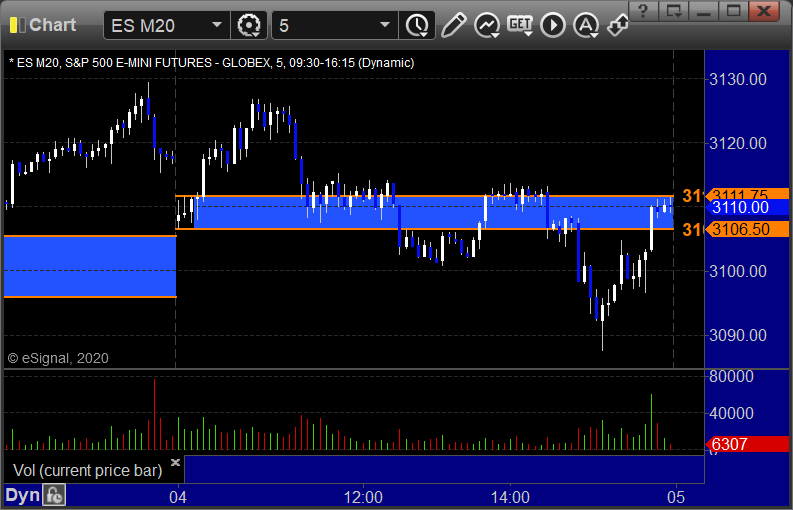Viewport: 793px width, 510px height.
Task: Open the time template clock menu
Action: tap(417, 25)
